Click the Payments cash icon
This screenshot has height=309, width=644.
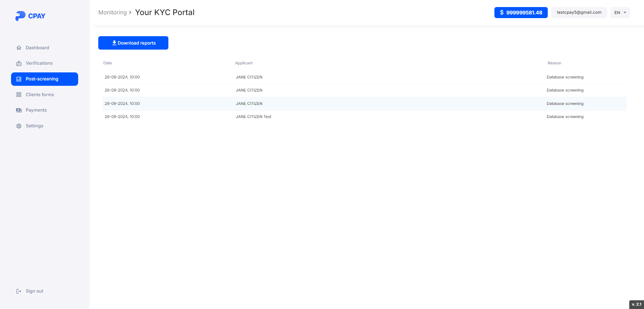click(x=19, y=110)
